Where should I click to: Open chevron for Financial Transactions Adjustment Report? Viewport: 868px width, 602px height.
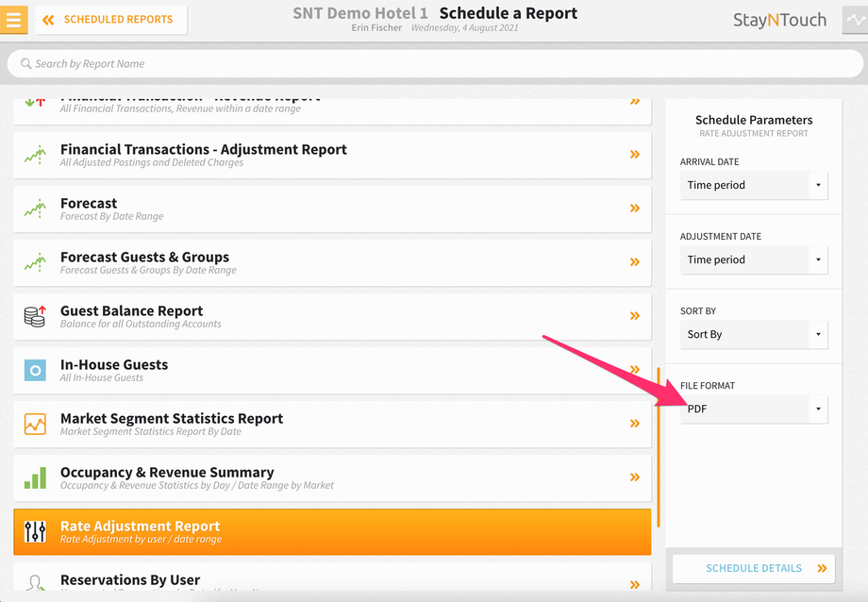point(635,155)
